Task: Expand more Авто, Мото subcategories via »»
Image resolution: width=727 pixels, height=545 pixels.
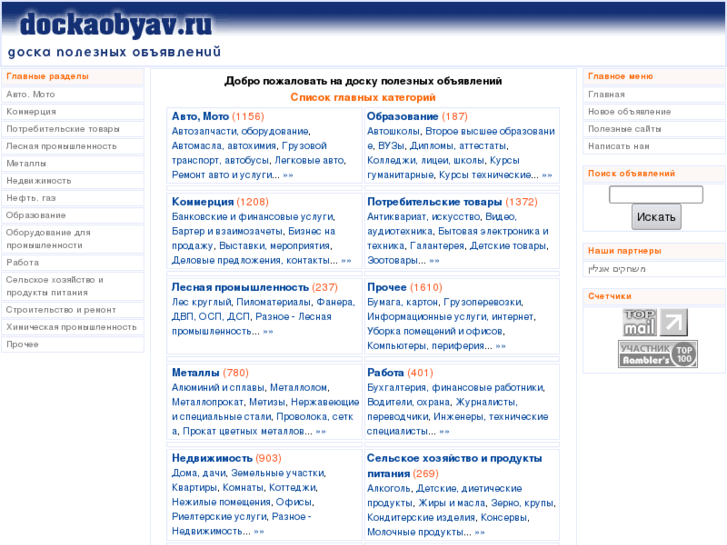Action: (288, 175)
